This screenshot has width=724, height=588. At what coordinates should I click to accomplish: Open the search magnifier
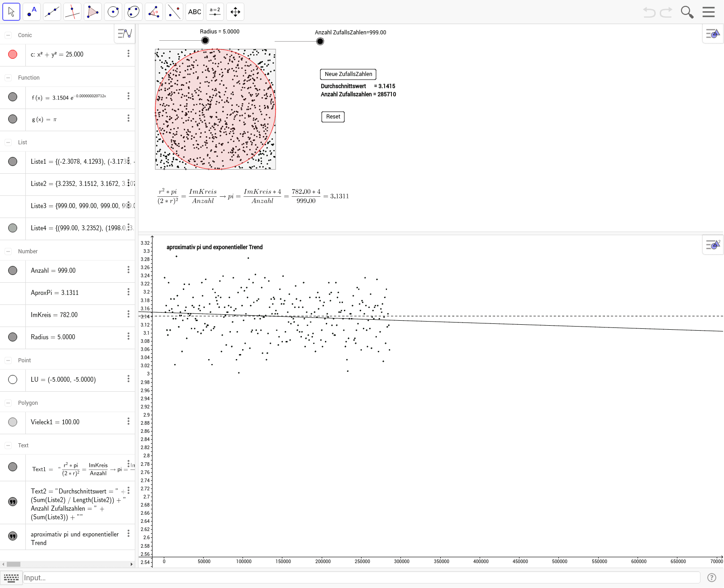click(687, 12)
